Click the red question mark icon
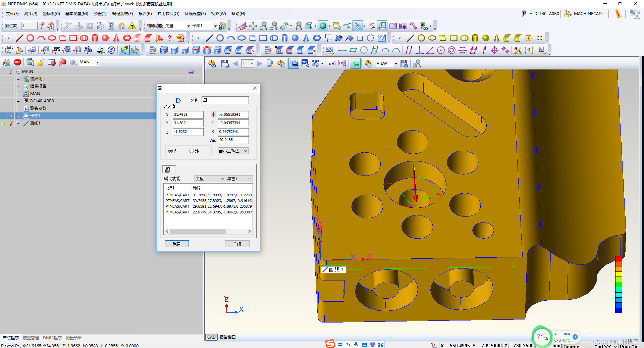Viewport: 644px width, 348px height. (x=170, y=38)
